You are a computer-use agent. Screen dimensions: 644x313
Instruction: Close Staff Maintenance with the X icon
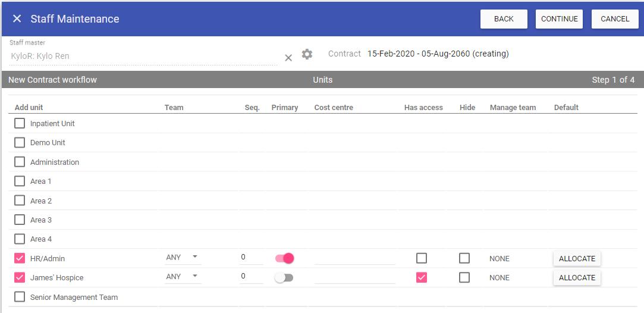tap(17, 19)
